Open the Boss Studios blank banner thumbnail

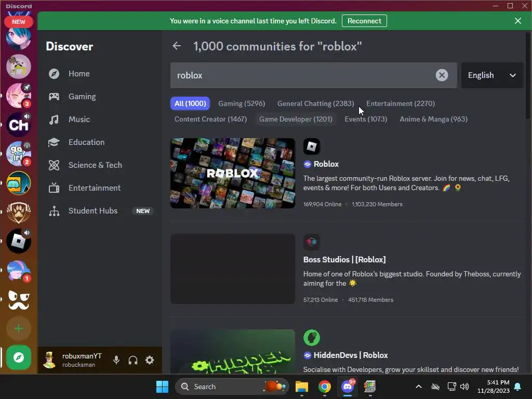[x=232, y=269]
